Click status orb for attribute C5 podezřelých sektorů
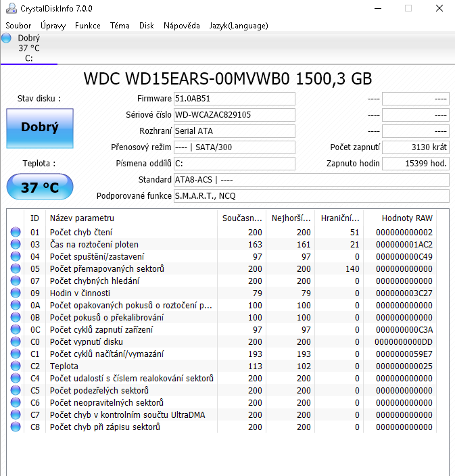Screen dimensions: 455x476 click(16, 390)
